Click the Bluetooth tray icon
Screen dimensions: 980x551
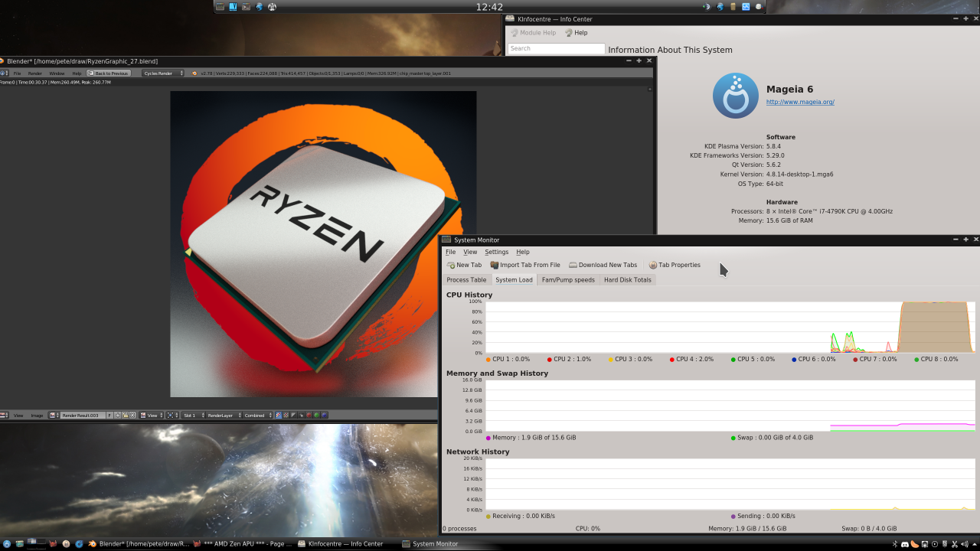click(894, 544)
